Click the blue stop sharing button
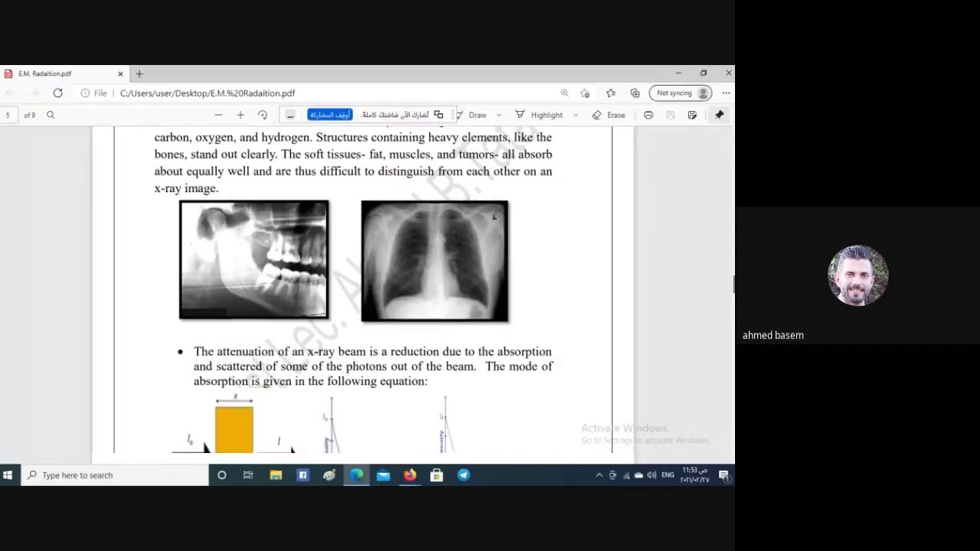Screen dimensions: 980x551 point(330,115)
